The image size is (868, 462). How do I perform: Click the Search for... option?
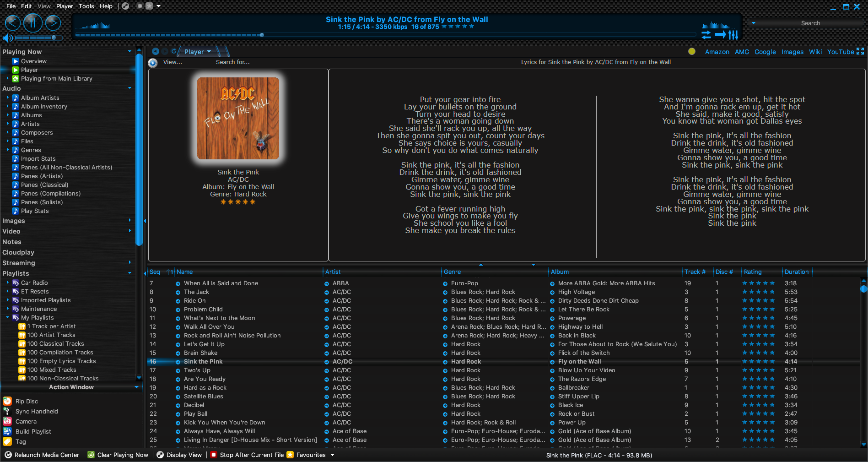(x=233, y=62)
